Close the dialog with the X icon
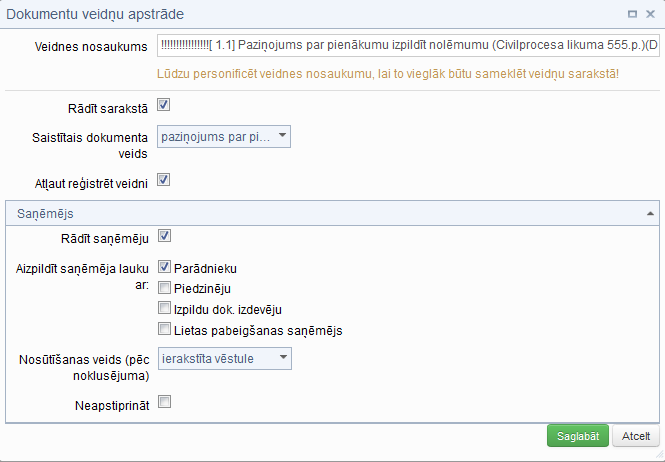Screen dimensions: 665x462 (x=650, y=14)
